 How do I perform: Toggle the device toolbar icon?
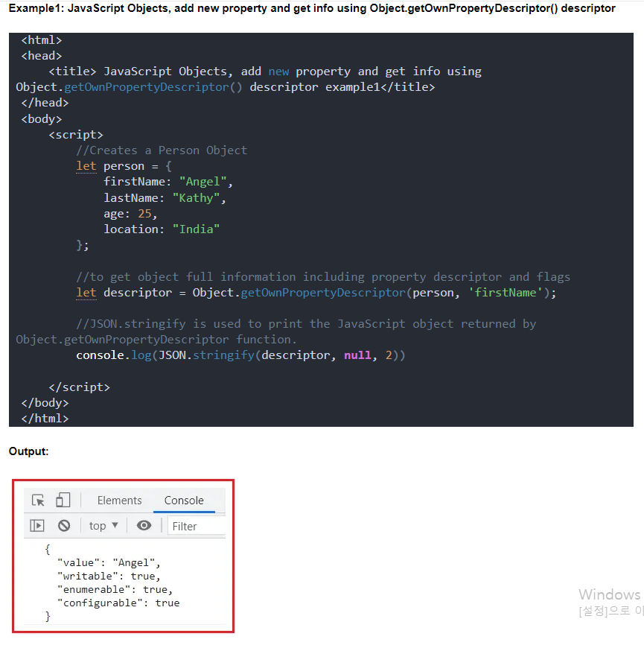pos(63,500)
